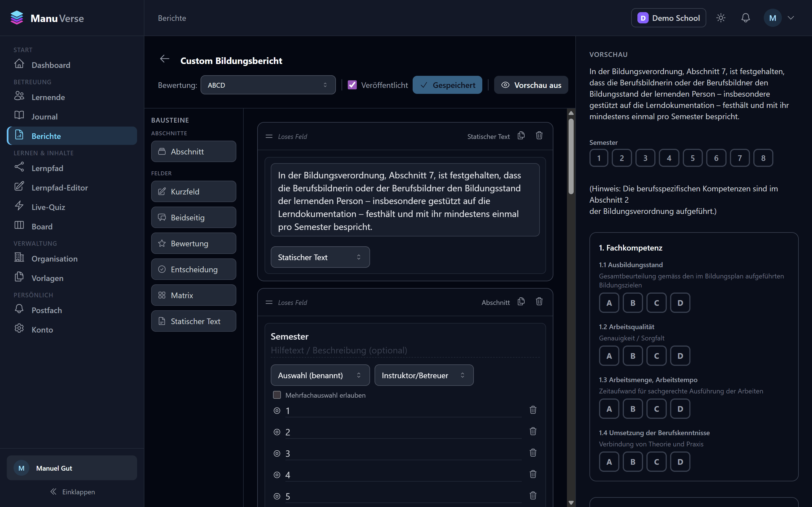
Task: Delete option 4 in Semester choices
Action: tap(533, 474)
